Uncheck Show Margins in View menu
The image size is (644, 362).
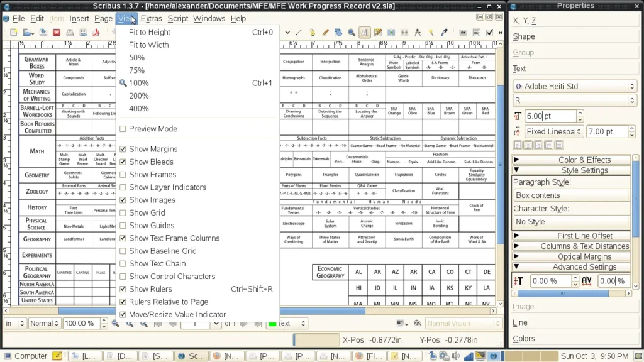point(123,150)
